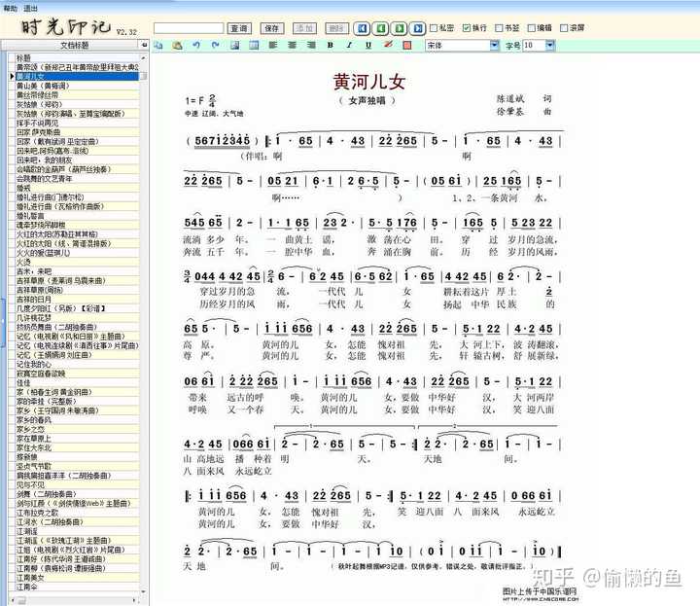This screenshot has width=700, height=606.
Task: Select 几度夕阳红（另版）【彩谱】 in list
Action: click(x=78, y=308)
